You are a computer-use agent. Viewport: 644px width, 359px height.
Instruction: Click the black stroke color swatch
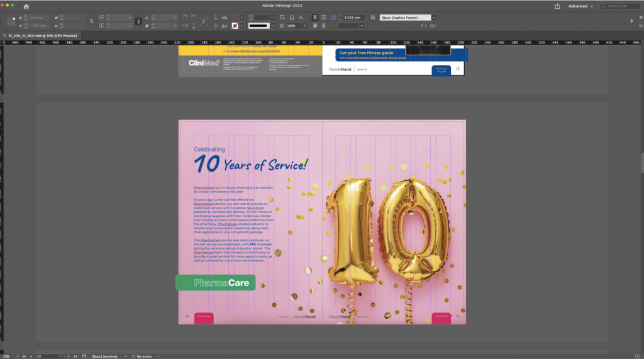(258, 26)
